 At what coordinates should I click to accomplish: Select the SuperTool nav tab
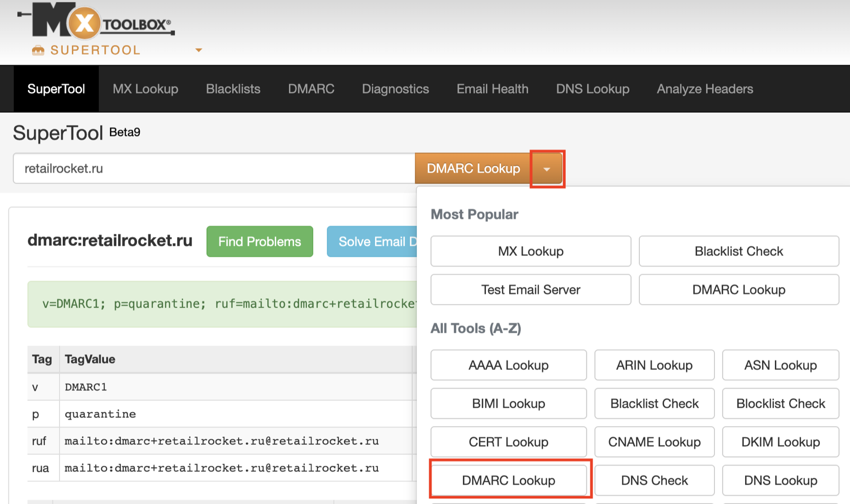(56, 89)
